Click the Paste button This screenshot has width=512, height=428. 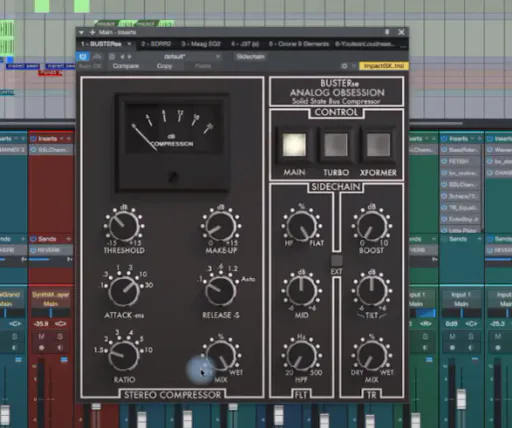coord(203,66)
